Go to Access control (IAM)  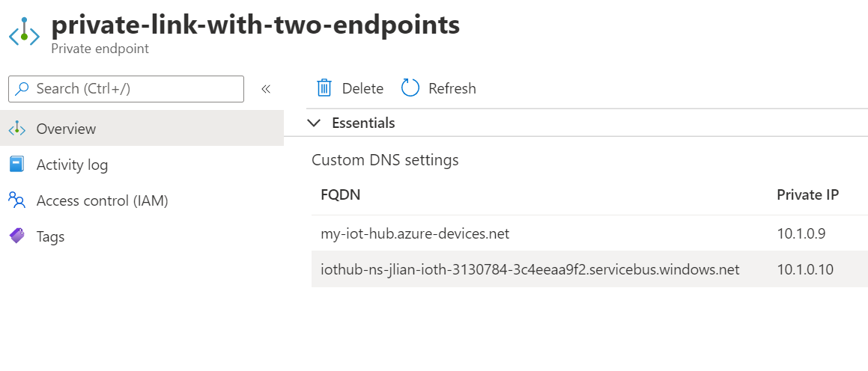tap(102, 200)
